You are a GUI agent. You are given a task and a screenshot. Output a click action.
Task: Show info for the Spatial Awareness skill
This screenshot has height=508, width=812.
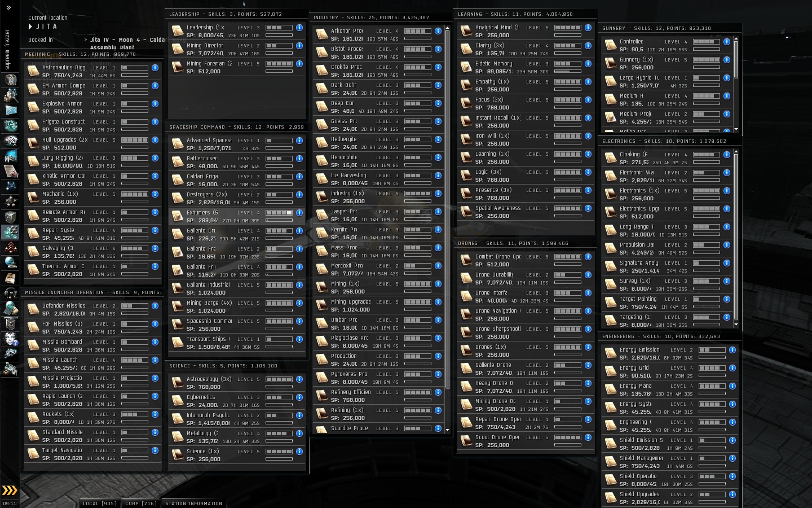pyautogui.click(x=588, y=208)
